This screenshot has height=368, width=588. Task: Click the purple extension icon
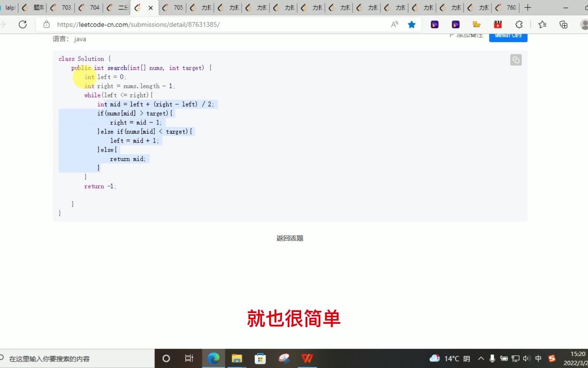[434, 24]
